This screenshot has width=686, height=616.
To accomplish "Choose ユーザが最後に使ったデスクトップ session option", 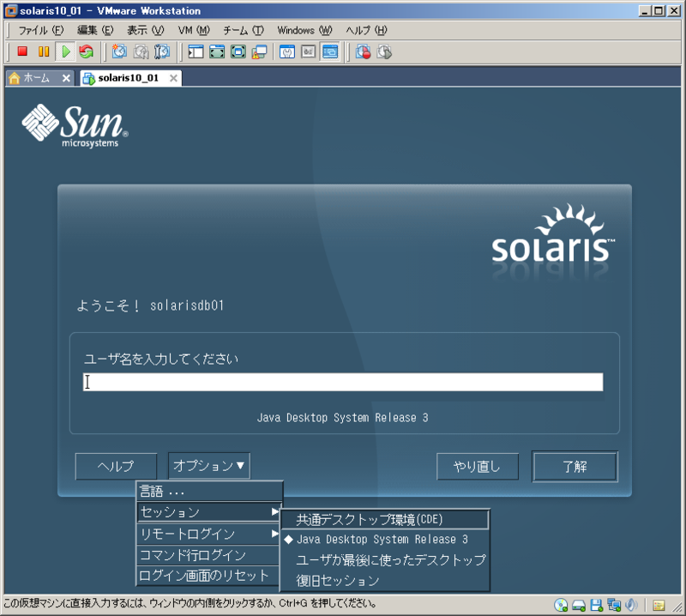I will 390,559.
